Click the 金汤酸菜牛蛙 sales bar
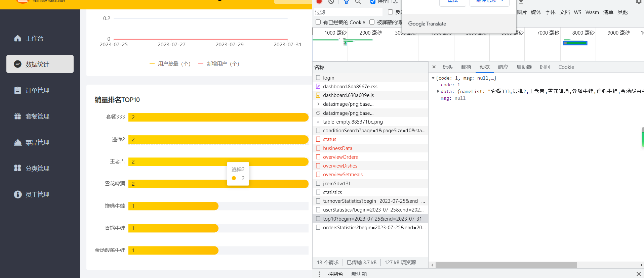 pyautogui.click(x=173, y=250)
